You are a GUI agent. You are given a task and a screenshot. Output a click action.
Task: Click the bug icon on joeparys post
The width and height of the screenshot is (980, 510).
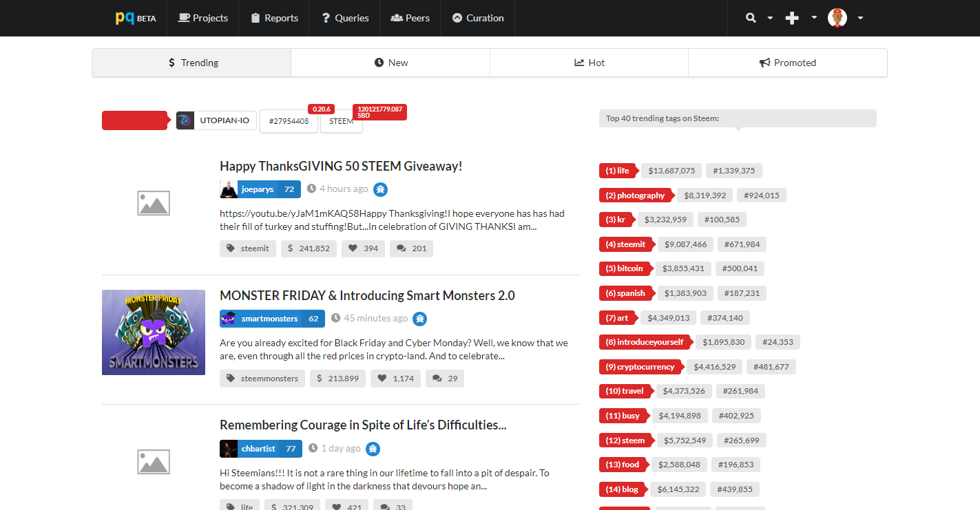point(381,189)
